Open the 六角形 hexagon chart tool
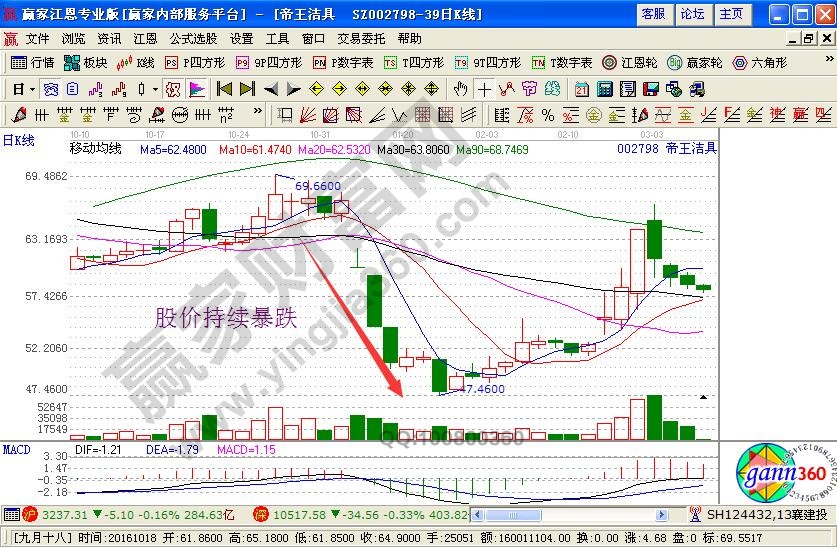 [x=759, y=62]
